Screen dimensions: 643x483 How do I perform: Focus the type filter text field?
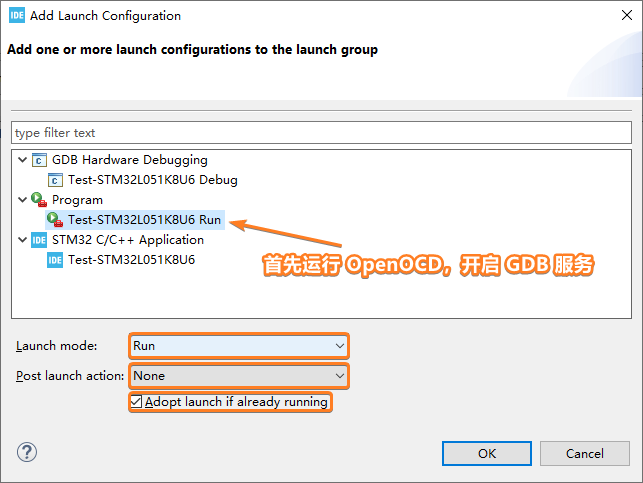click(x=322, y=133)
